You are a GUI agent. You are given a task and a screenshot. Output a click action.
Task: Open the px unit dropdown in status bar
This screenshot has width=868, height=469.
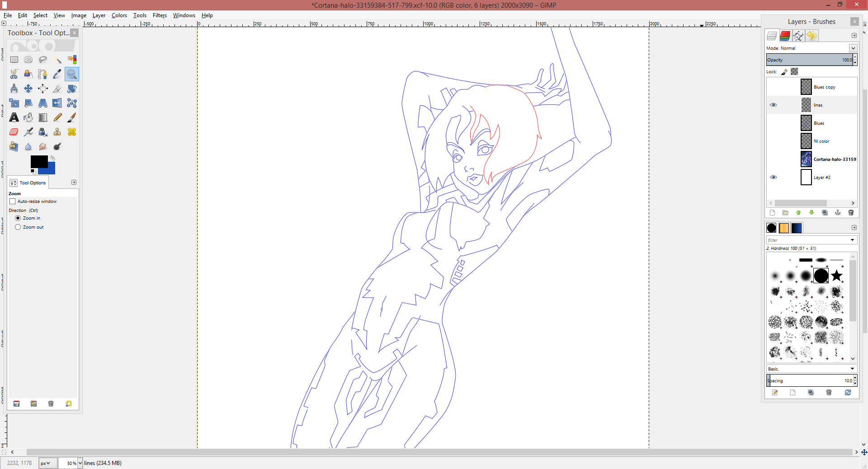pos(47,463)
